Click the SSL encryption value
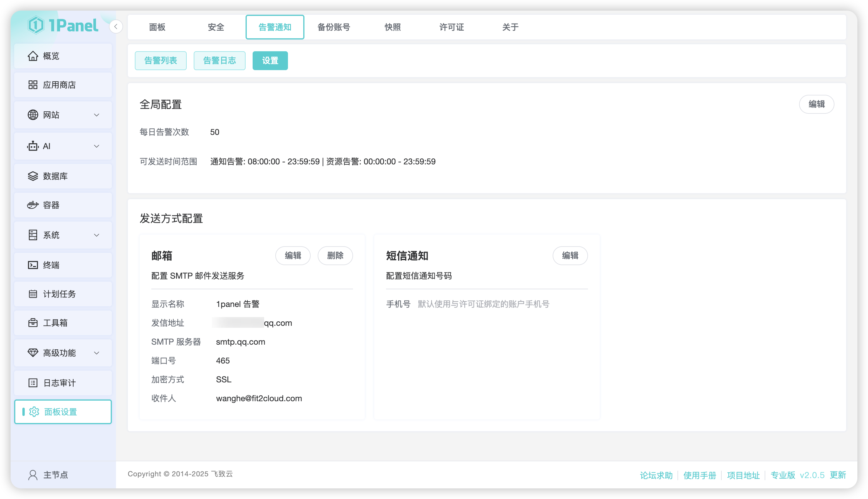Screen dimensions: 868x499 tap(224, 379)
